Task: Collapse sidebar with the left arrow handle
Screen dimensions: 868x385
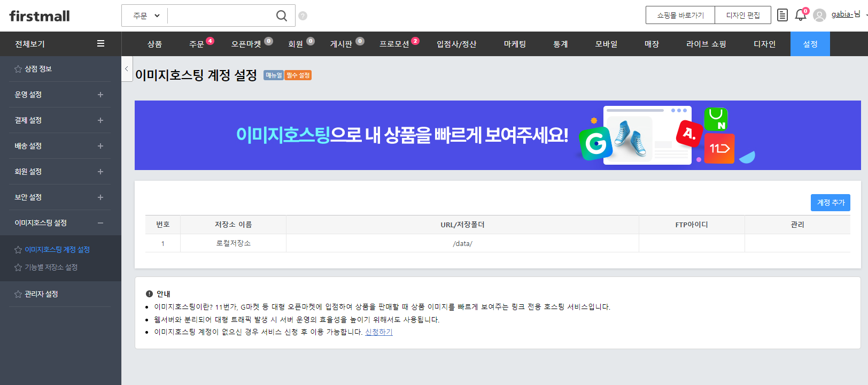Action: point(127,69)
